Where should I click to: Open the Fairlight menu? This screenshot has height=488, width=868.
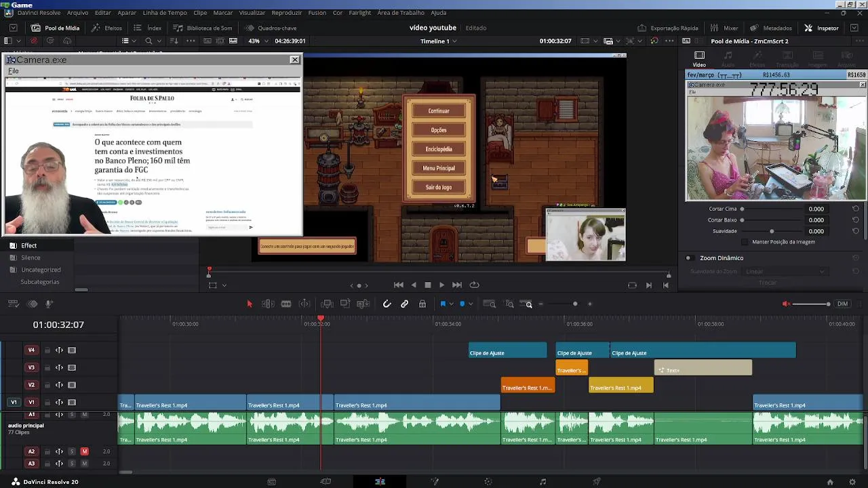[359, 13]
